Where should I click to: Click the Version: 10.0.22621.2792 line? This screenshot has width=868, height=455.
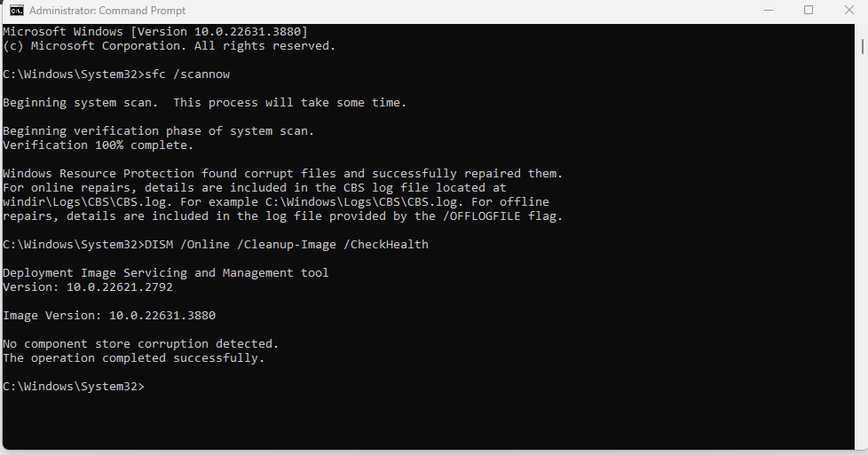point(88,287)
